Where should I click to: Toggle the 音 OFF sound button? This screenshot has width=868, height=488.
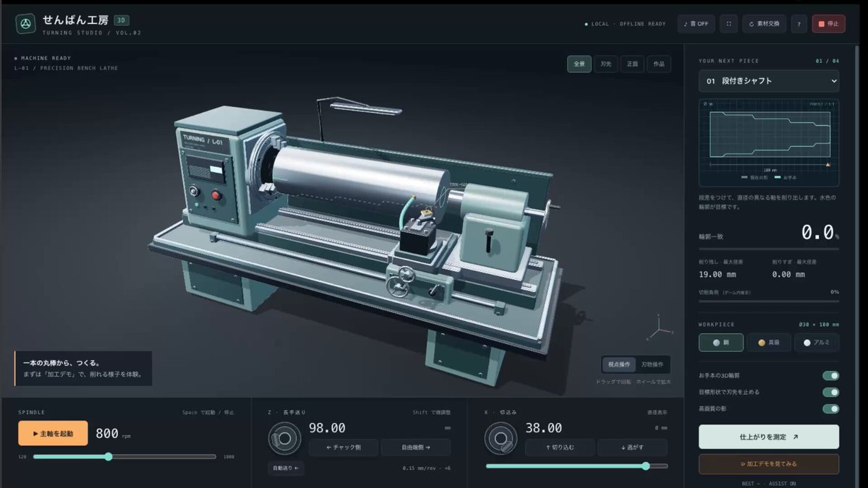click(x=696, y=24)
